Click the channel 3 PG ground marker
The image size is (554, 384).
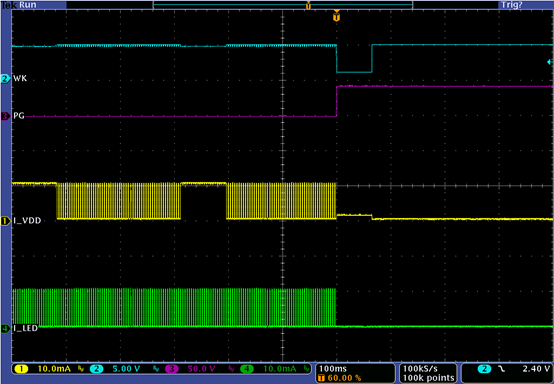6,116
